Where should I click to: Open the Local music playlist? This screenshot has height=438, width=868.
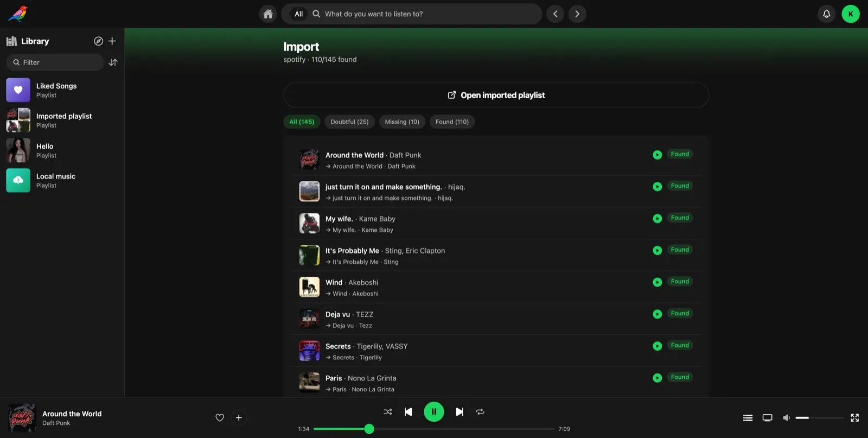(62, 181)
